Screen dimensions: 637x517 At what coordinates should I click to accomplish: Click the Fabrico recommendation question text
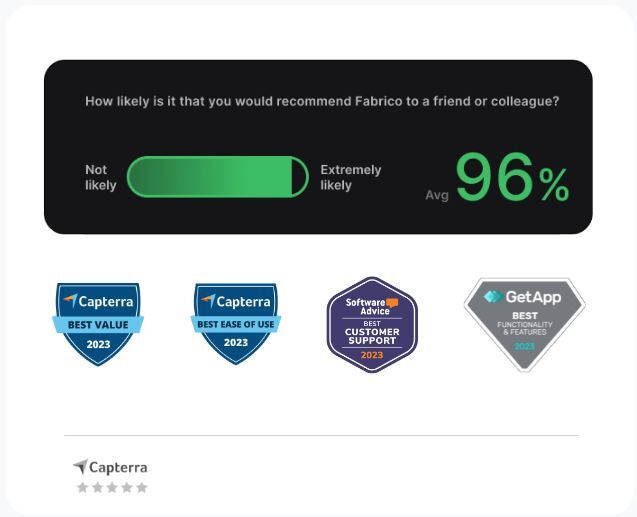[322, 101]
